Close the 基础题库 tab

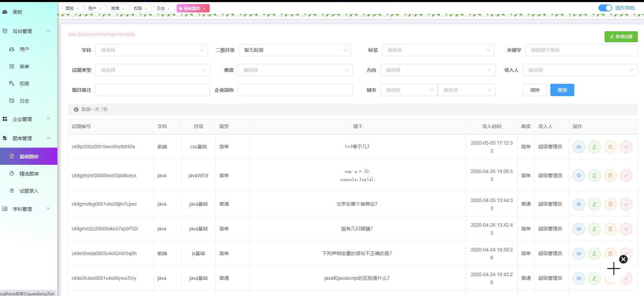pyautogui.click(x=204, y=9)
